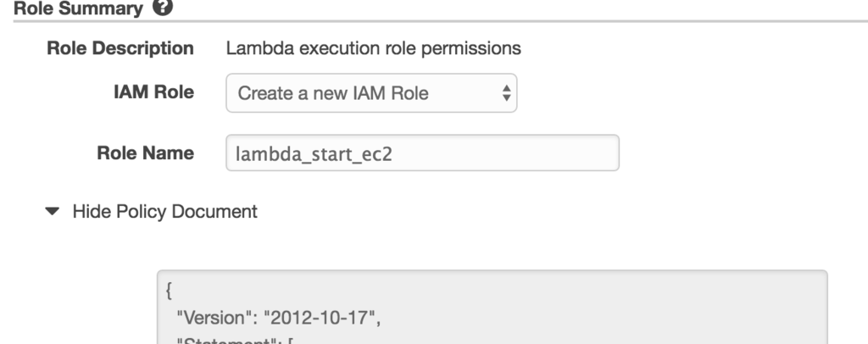Click the word "Document" in Hide Policy Document
868x344 pixels.
217,212
